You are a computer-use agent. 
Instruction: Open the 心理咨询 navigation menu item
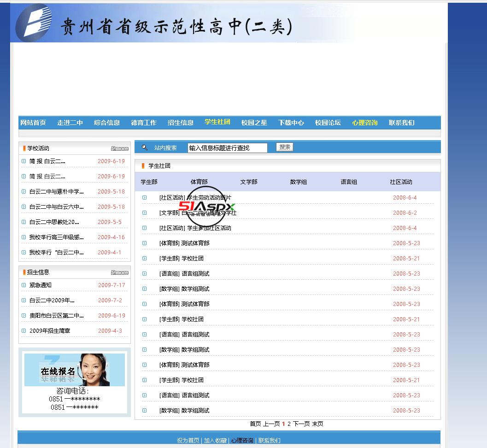click(x=364, y=123)
